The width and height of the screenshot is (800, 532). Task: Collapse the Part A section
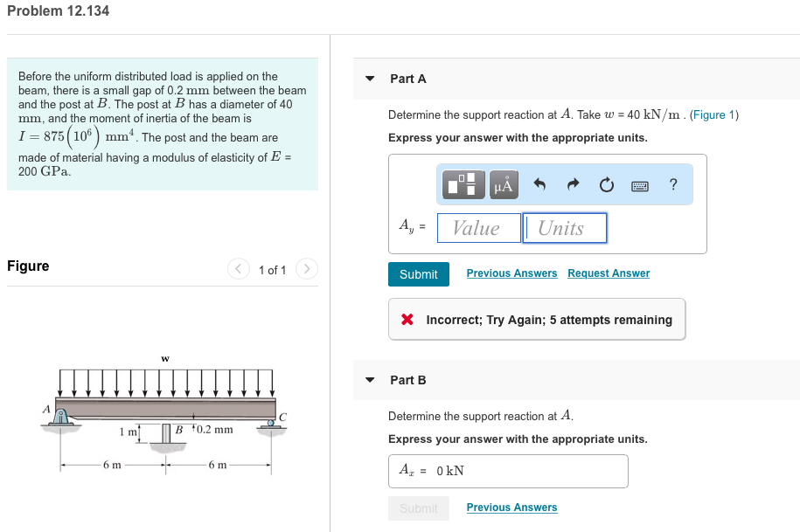pos(370,78)
